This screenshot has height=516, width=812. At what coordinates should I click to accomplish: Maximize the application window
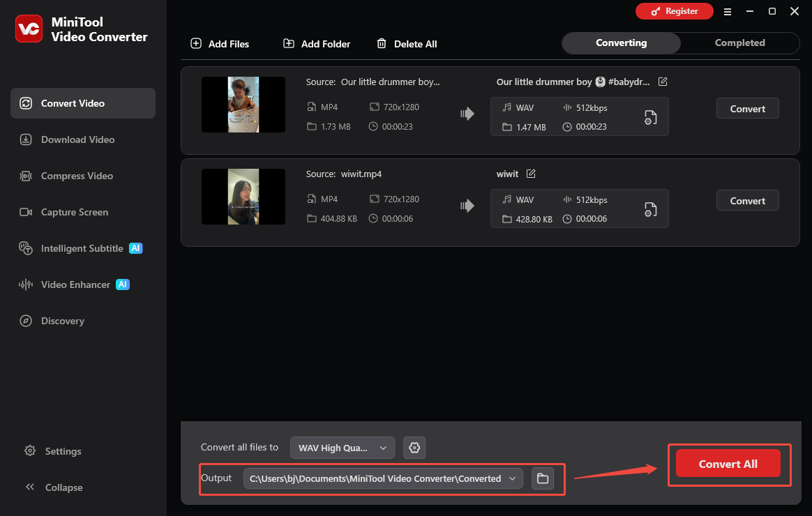(772, 11)
